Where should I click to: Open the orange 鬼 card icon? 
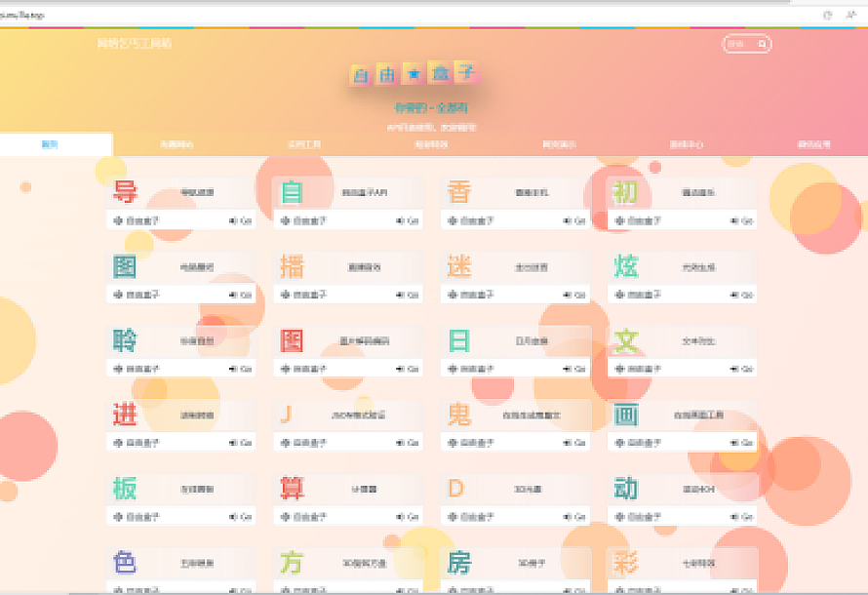(459, 415)
